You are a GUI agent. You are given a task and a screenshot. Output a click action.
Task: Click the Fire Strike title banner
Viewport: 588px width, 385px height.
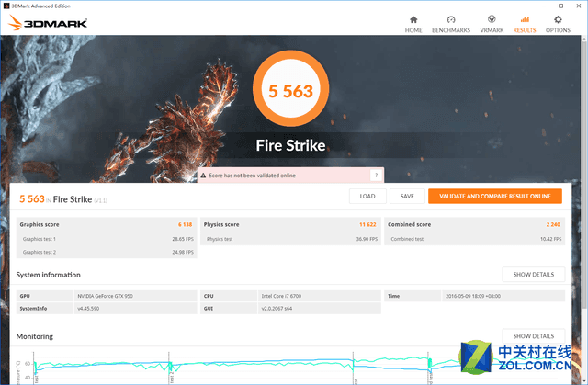point(290,145)
